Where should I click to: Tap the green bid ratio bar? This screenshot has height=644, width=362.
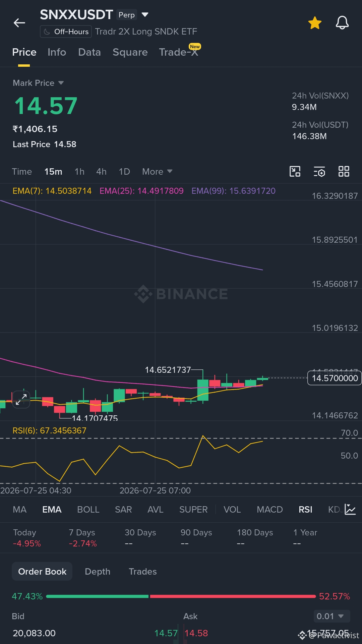click(97, 596)
